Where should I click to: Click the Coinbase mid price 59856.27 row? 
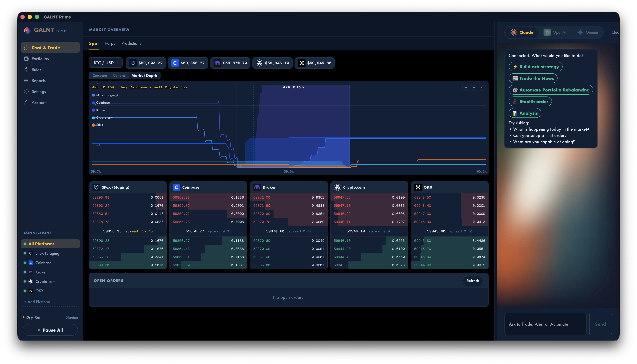tap(208, 231)
